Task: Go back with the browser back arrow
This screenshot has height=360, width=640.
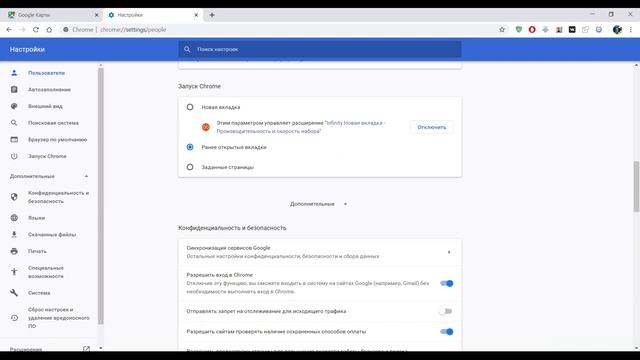Action: coord(9,29)
